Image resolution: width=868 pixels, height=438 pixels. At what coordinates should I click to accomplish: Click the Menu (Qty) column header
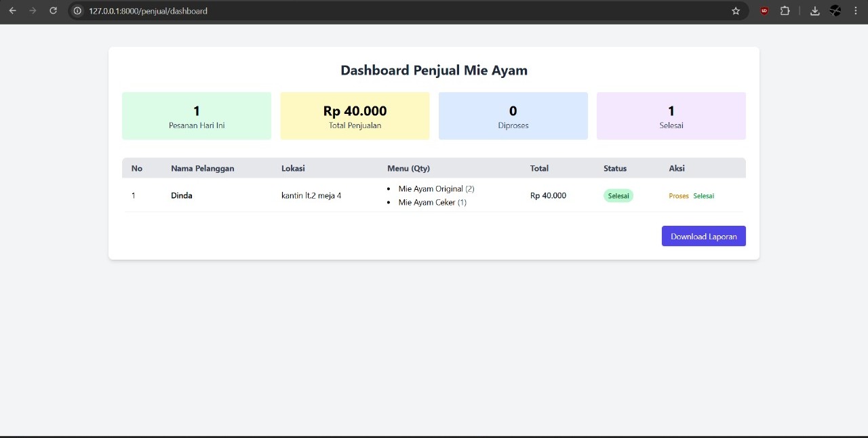(408, 168)
